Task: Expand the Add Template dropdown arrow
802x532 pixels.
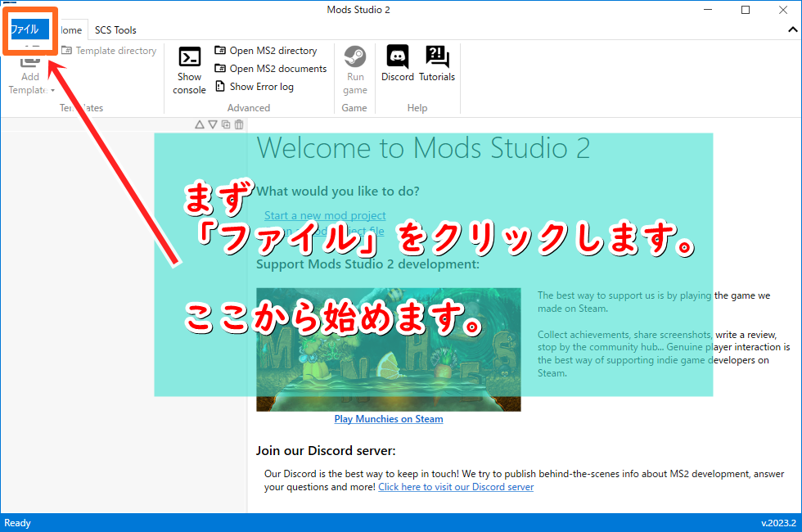Action: pyautogui.click(x=51, y=90)
